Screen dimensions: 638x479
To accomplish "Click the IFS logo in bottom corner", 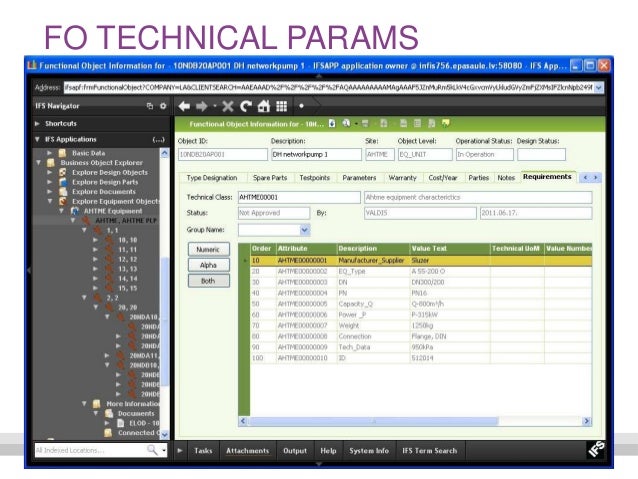I will click(x=596, y=449).
